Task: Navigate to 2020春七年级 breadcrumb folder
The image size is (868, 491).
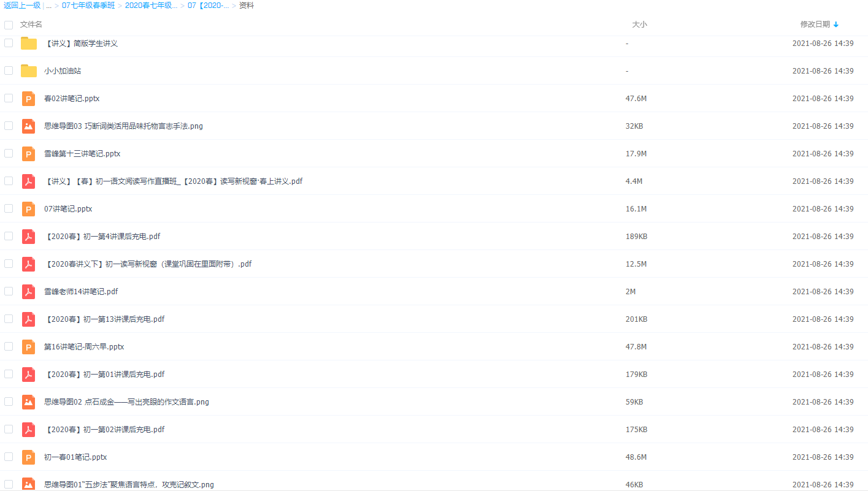Action: (x=151, y=6)
